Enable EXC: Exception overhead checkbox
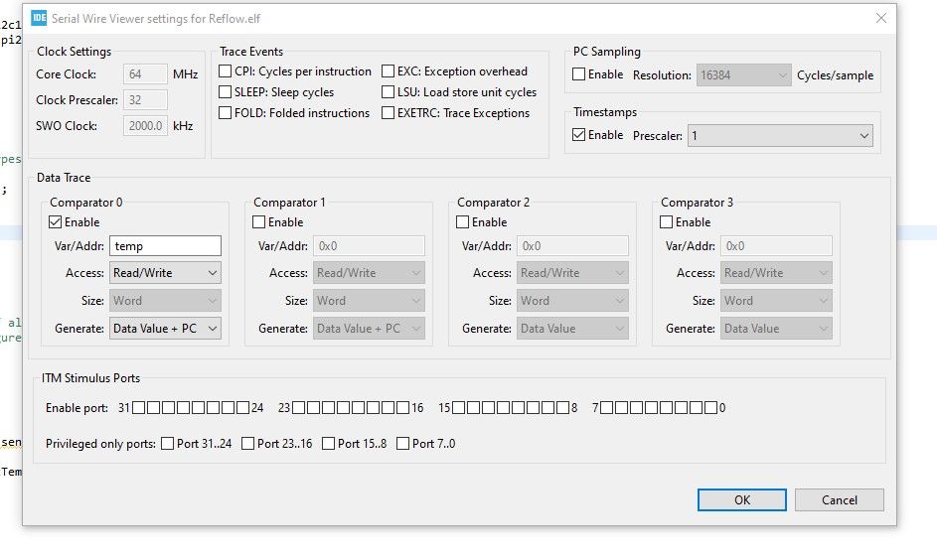 tap(389, 71)
